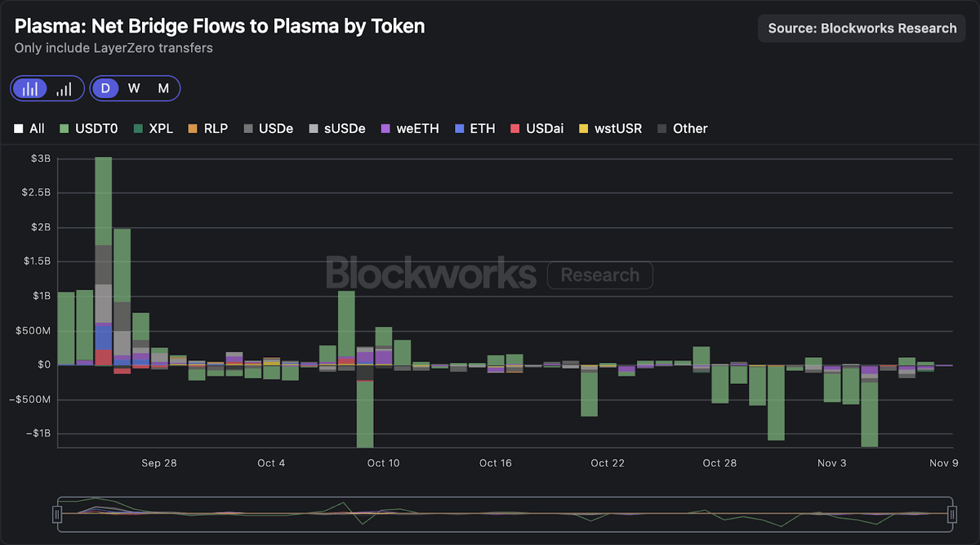Click the left handle of the timeline range slider
Screen dimensions: 980x545
pyautogui.click(x=57, y=514)
